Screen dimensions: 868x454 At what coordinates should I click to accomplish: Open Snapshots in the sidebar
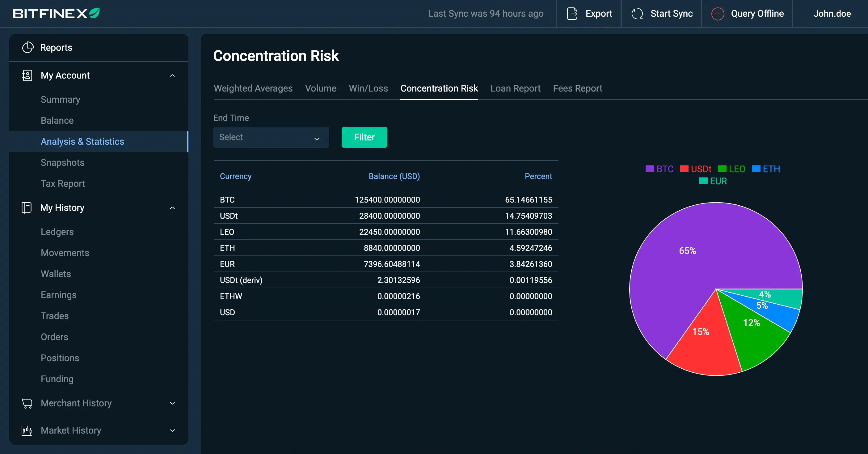point(62,163)
